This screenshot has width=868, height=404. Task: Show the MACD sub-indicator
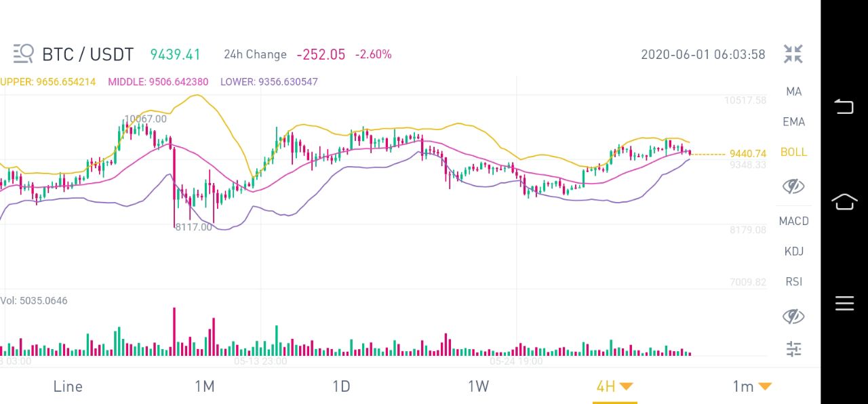pyautogui.click(x=793, y=221)
